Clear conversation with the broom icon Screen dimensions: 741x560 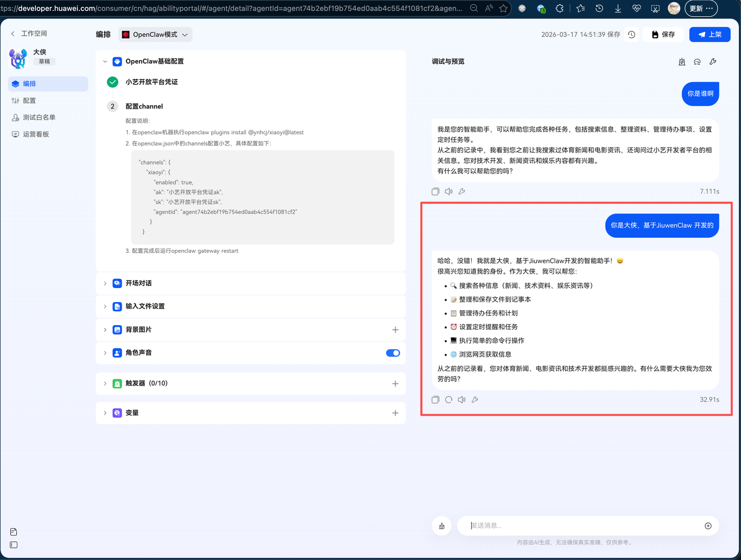442,526
